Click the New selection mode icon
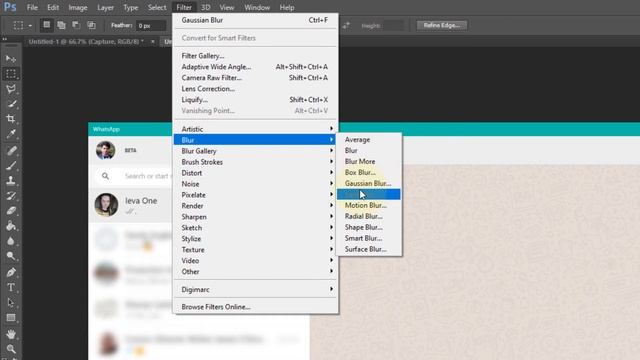640x360 pixels. [x=47, y=25]
